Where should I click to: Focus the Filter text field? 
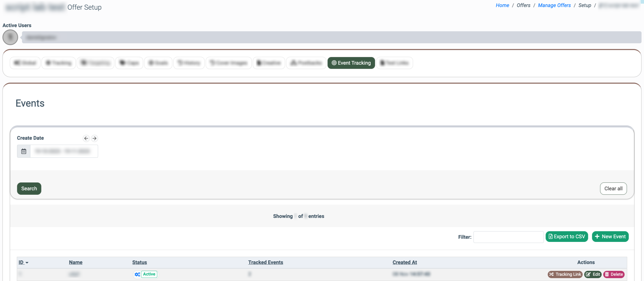(x=508, y=237)
